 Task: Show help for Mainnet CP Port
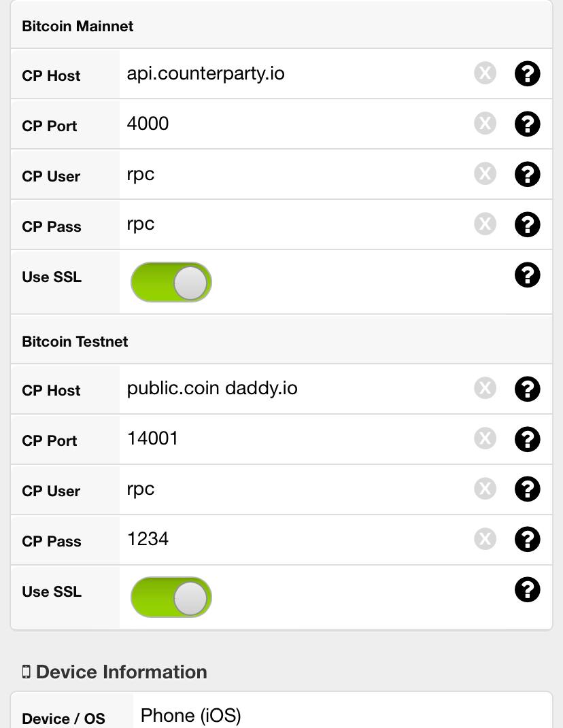tap(527, 124)
